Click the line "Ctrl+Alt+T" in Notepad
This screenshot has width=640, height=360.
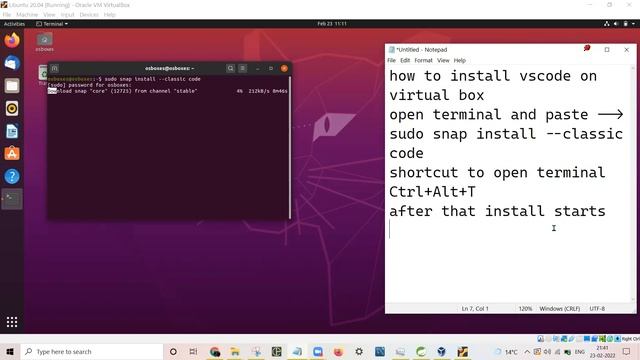pos(432,192)
